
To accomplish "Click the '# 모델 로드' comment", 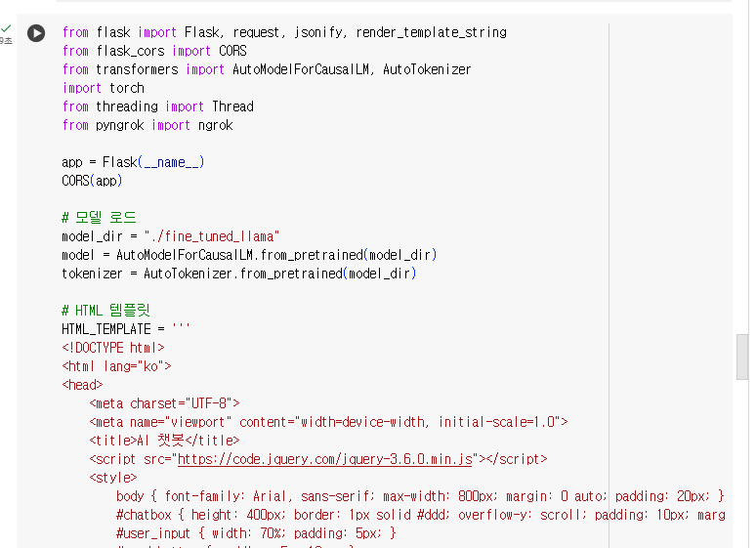I will pyautogui.click(x=100, y=218).
